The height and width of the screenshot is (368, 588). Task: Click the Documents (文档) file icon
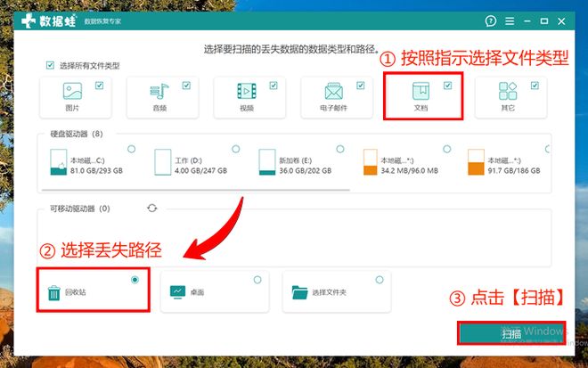point(421,92)
